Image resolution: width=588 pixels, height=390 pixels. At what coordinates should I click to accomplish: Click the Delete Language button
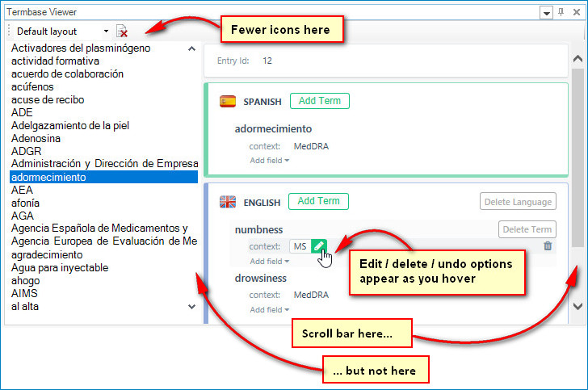518,202
